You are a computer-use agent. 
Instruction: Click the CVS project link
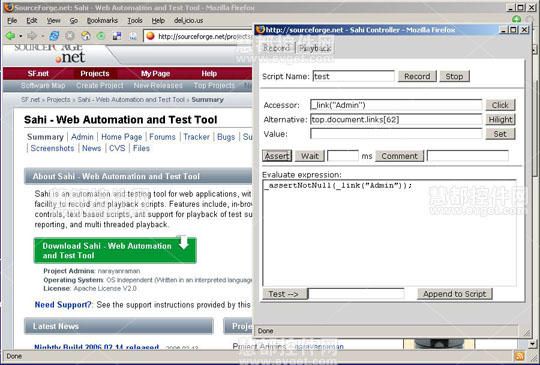click(117, 148)
